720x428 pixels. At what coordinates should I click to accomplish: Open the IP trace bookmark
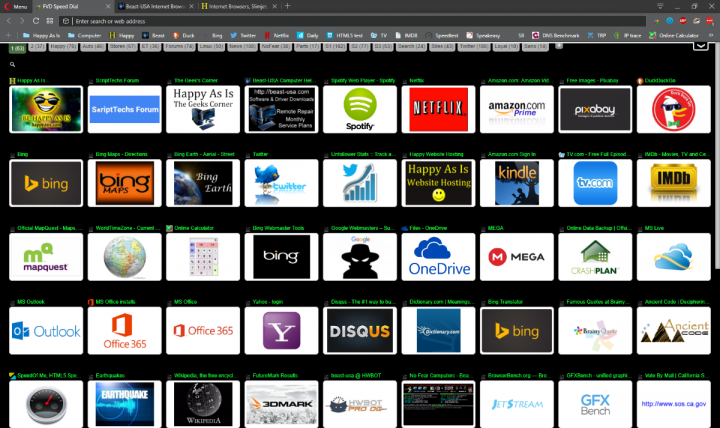pos(627,35)
